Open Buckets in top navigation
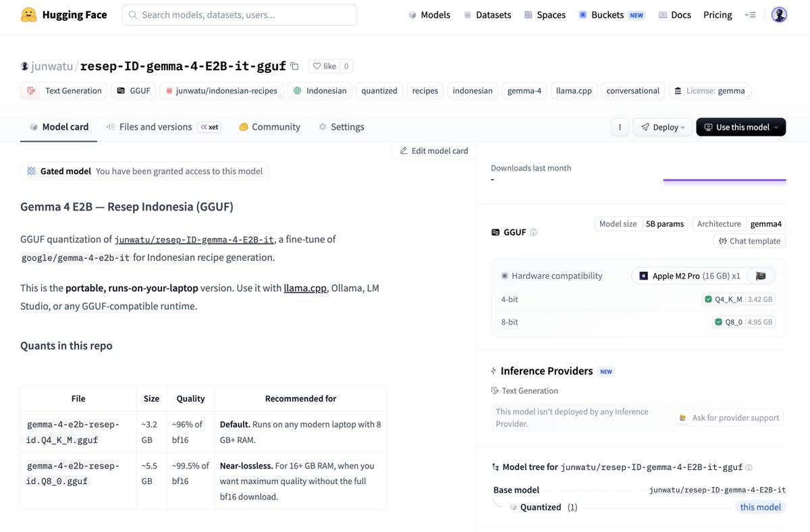The height and width of the screenshot is (532, 810). click(x=612, y=15)
